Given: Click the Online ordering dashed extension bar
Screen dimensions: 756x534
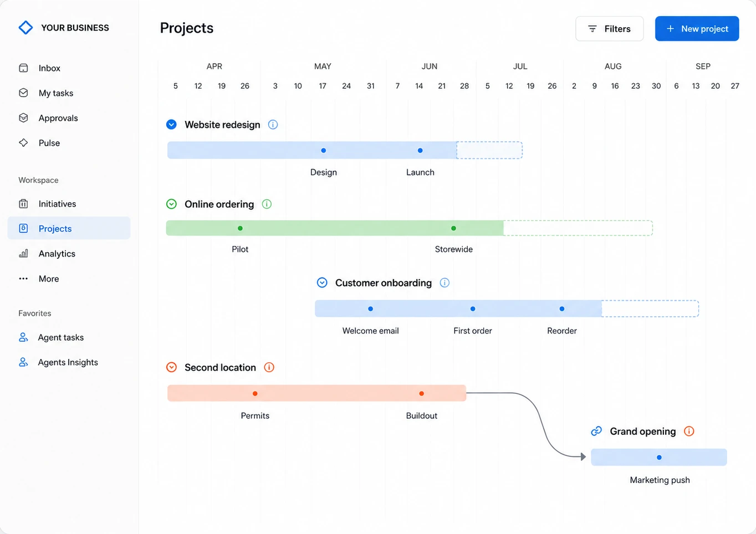Looking at the screenshot, I should point(578,228).
